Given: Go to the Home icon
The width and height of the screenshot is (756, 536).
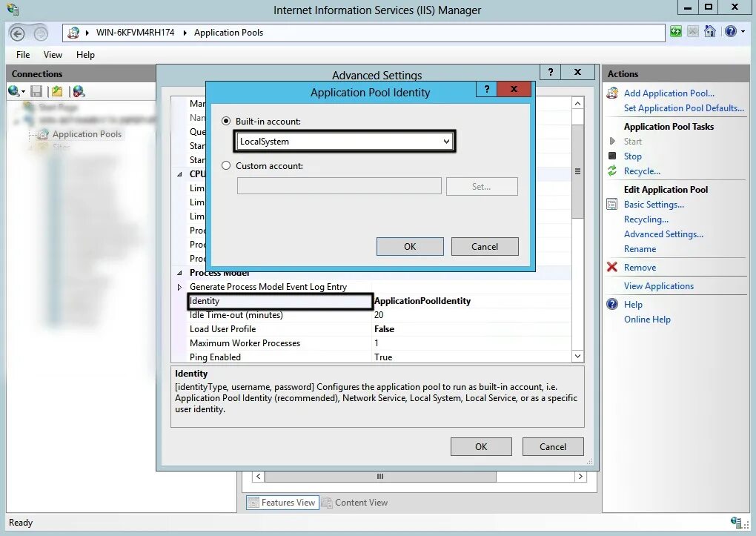Looking at the screenshot, I should 710,32.
